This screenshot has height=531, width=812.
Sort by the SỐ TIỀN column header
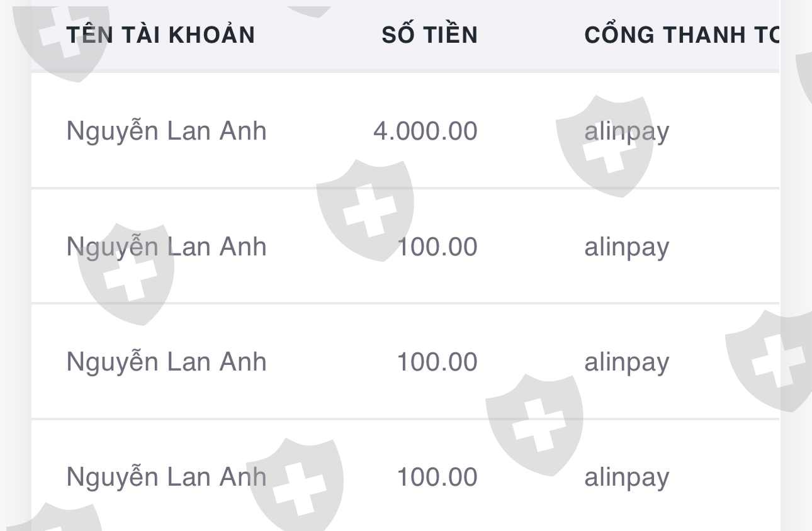click(429, 35)
